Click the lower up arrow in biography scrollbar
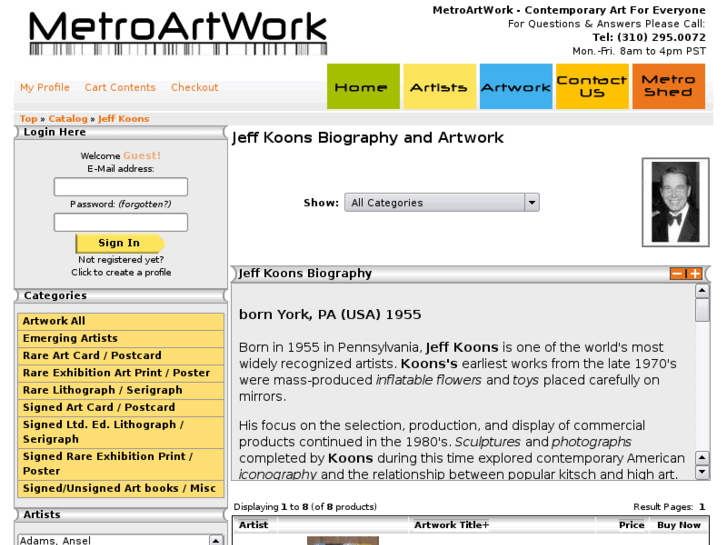The image size is (727, 545). pos(702,458)
